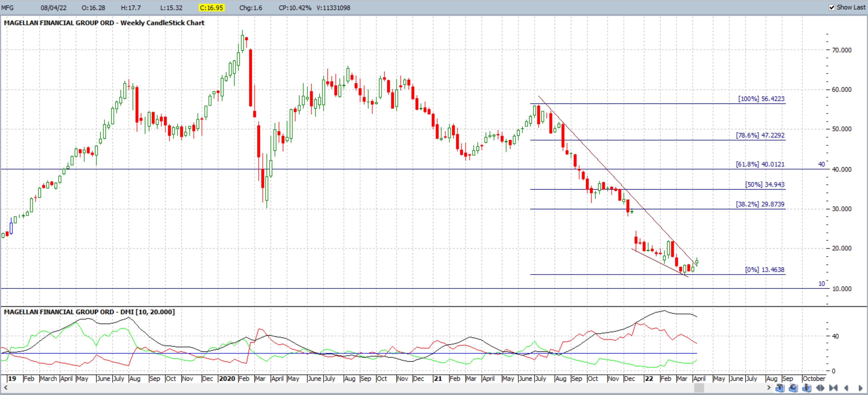Viewport: 868px width, 395px height.
Task: Click the horizontal scrollbar thumb
Action: point(699,388)
